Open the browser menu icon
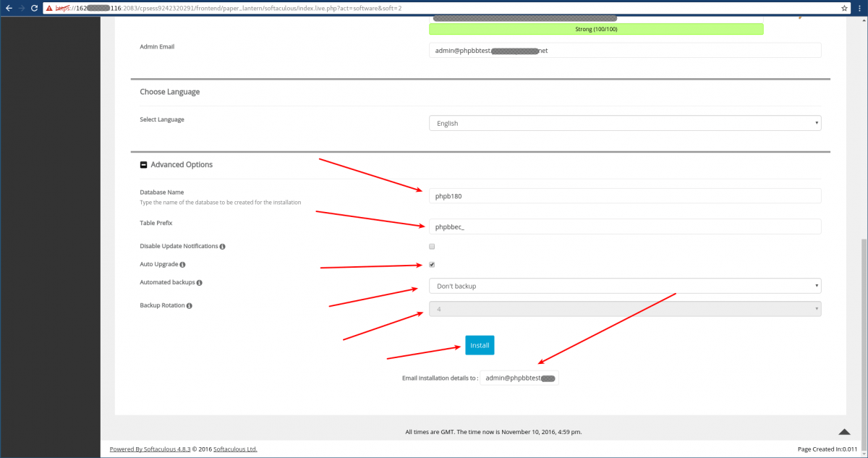 point(860,8)
